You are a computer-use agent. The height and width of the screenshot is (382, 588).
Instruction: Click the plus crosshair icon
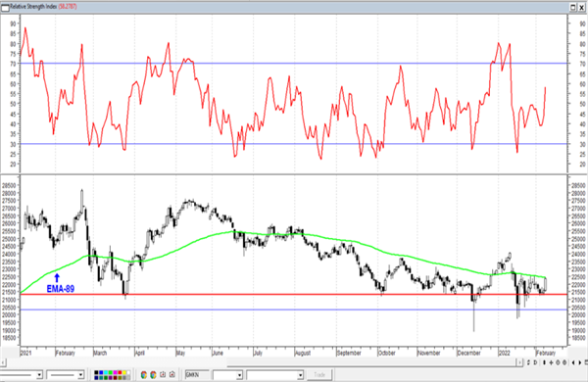[551, 362]
